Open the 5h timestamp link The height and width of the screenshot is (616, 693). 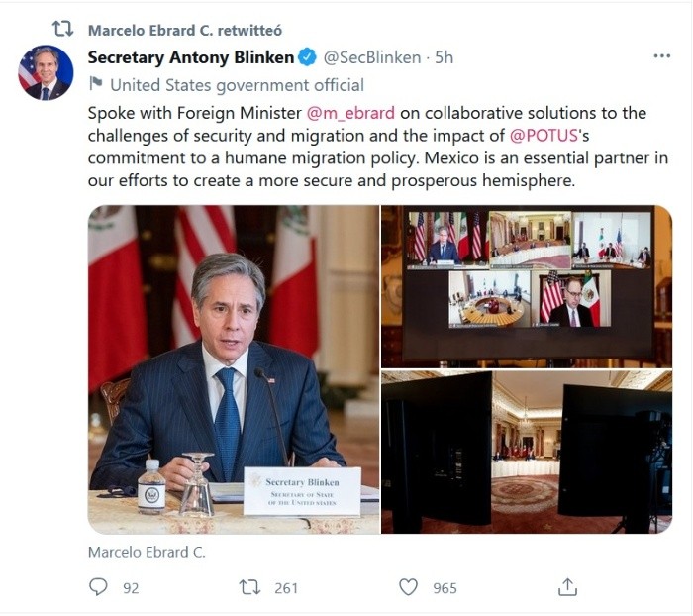(x=443, y=57)
